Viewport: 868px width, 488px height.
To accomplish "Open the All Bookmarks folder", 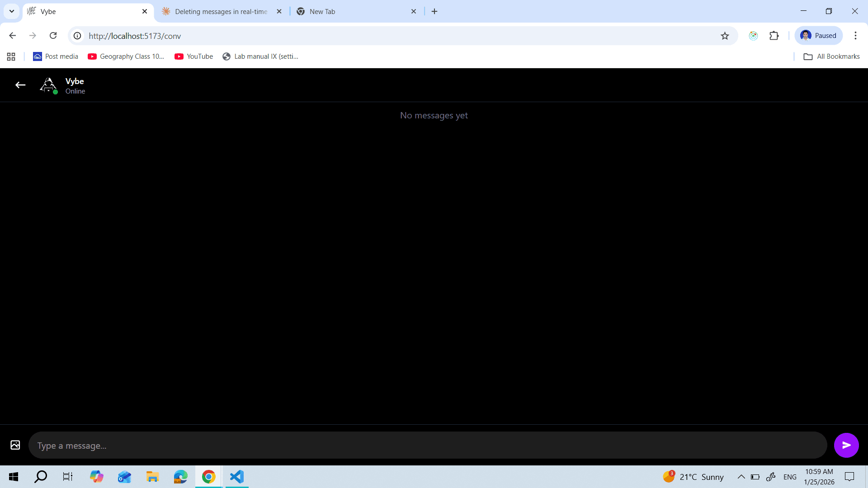I will (x=832, y=56).
